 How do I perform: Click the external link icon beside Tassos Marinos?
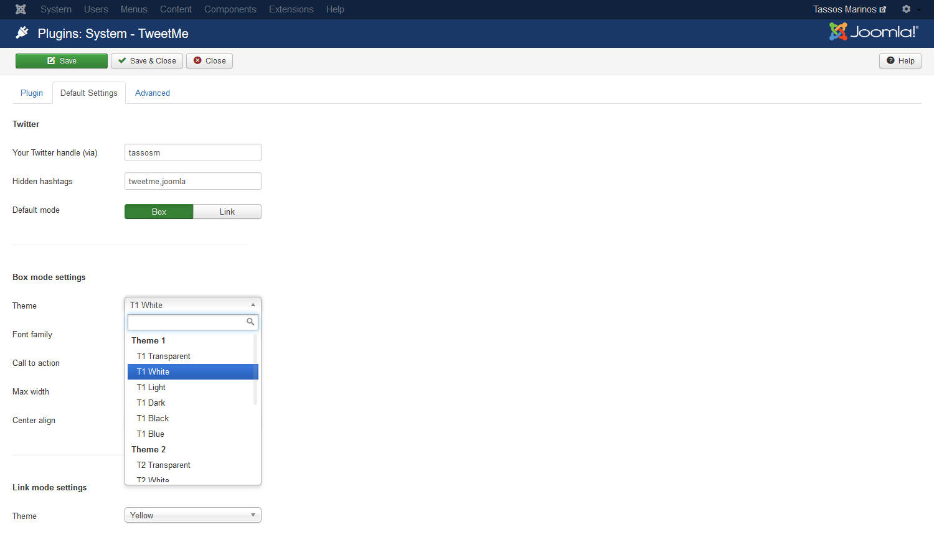point(882,9)
